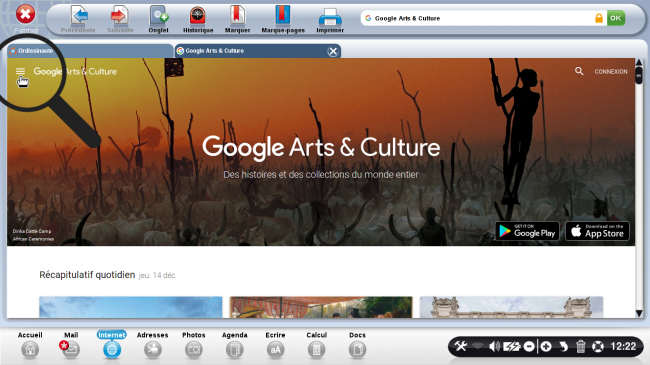This screenshot has width=650, height=365.
Task: Open help with the lifebuoy icon
Action: (597, 346)
